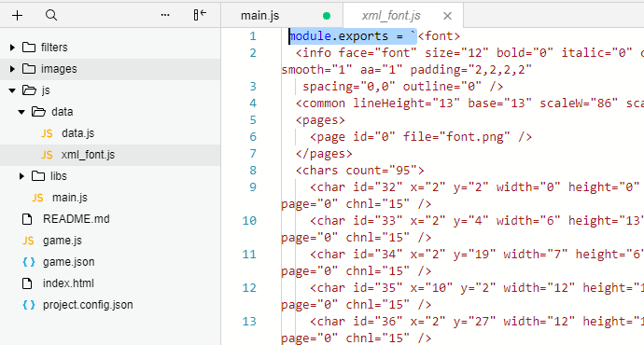The height and width of the screenshot is (345, 644).
Task: Click the </pages> closing tag line
Action: tap(324, 154)
